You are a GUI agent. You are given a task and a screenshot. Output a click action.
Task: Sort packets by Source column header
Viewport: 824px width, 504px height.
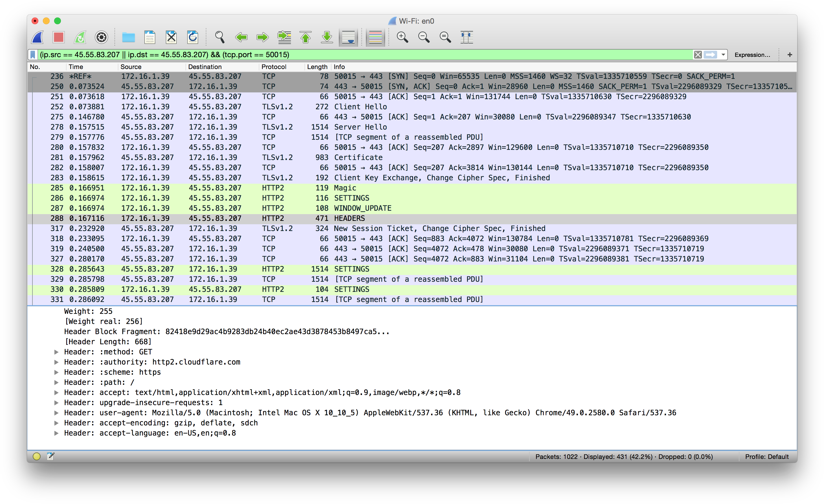point(131,67)
